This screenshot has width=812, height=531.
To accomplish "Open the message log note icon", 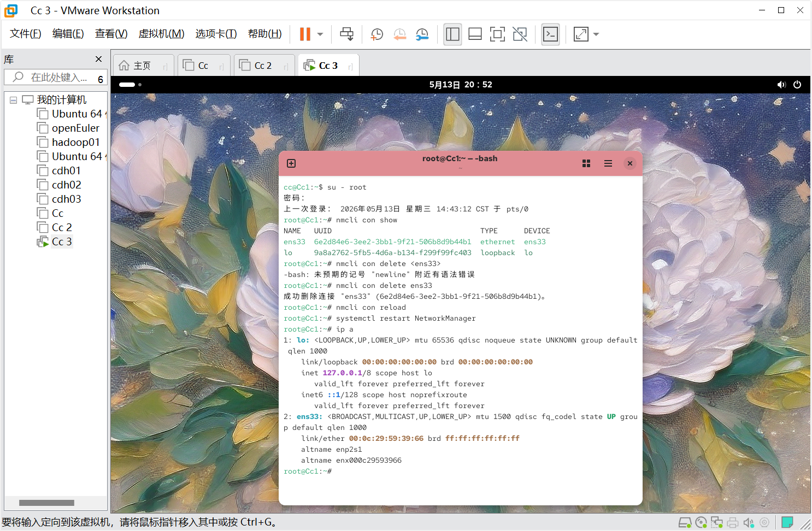I will pyautogui.click(x=787, y=523).
